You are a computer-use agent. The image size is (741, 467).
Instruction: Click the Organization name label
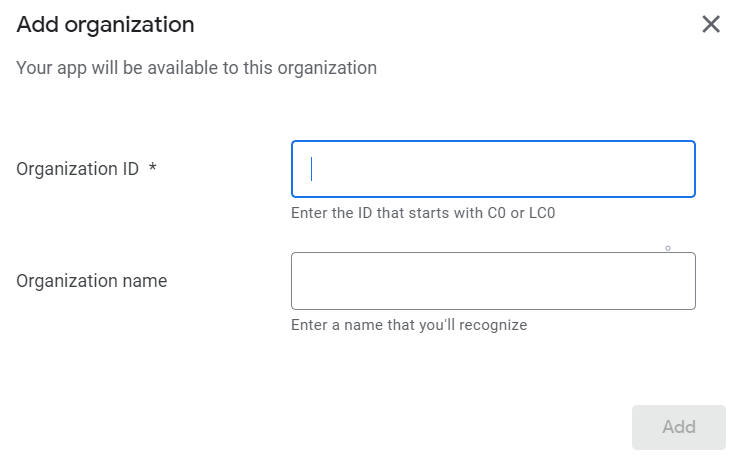92,281
